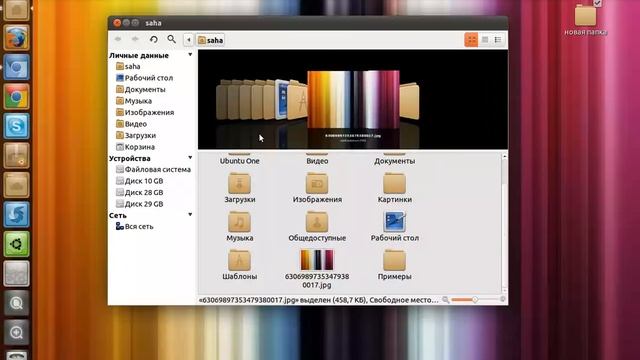The image size is (640, 360).
Task: Select the Изображения folder icon
Action: (x=317, y=183)
